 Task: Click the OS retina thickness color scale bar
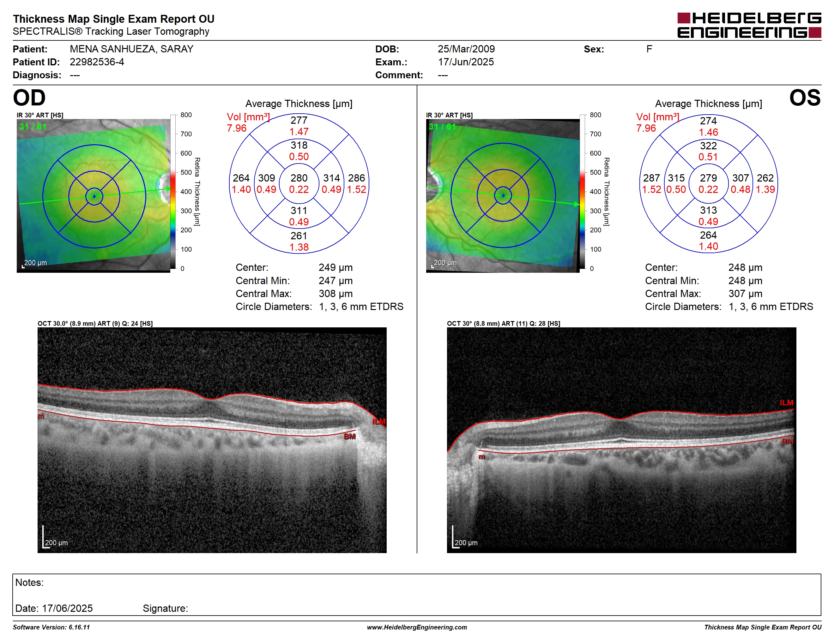582,192
